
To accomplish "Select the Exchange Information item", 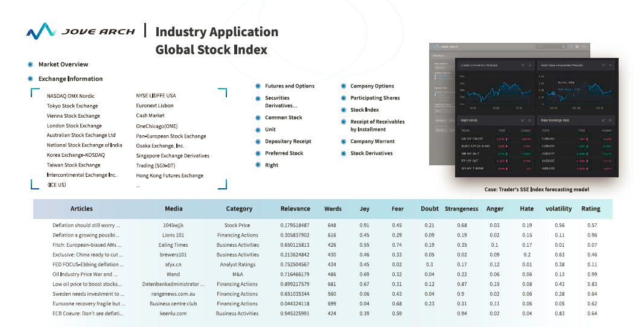I will 71,78.
